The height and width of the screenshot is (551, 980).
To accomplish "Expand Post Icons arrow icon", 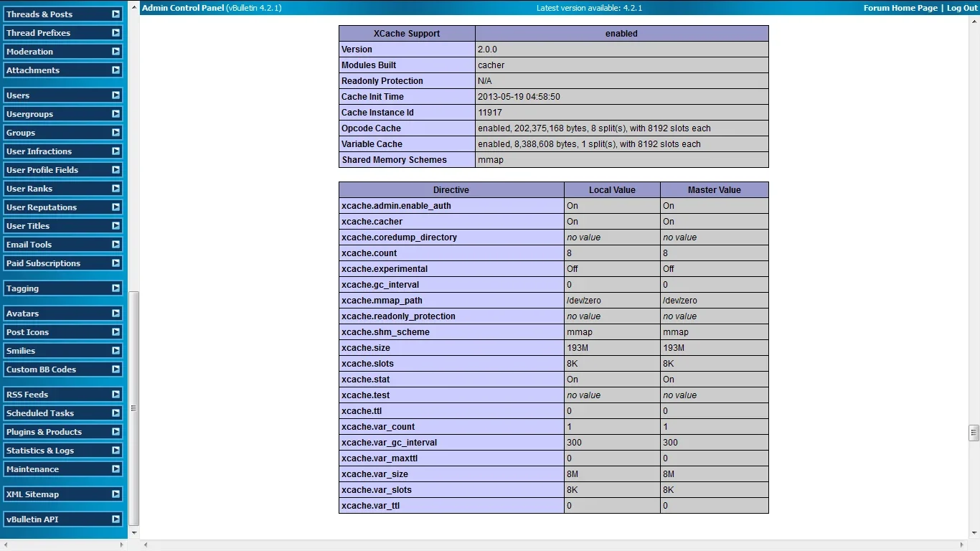I will pos(116,332).
